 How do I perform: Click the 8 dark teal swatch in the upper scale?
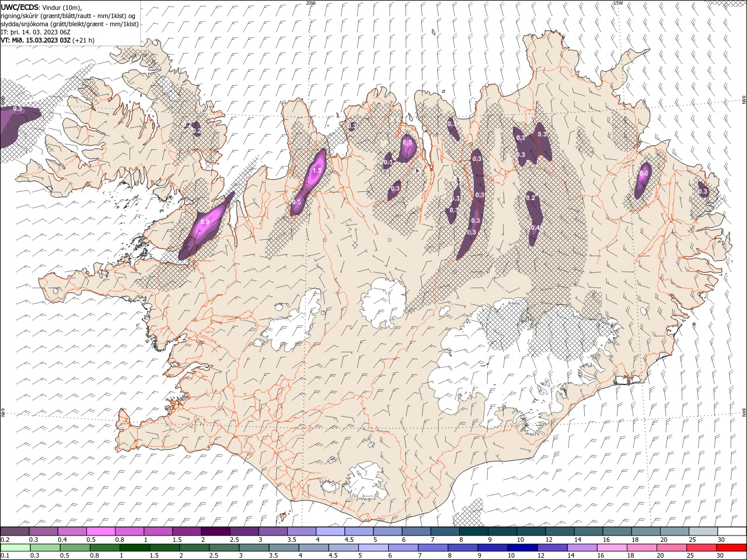pyautogui.click(x=474, y=531)
